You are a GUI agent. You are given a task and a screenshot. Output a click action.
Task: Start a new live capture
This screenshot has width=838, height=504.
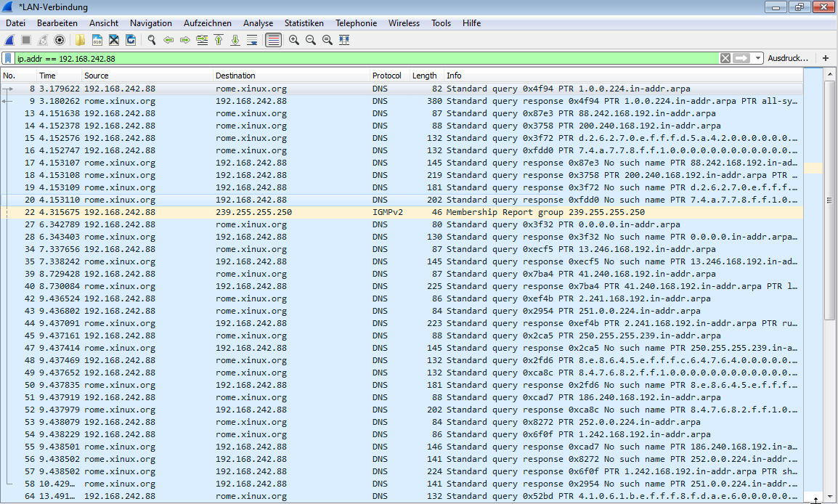point(10,40)
